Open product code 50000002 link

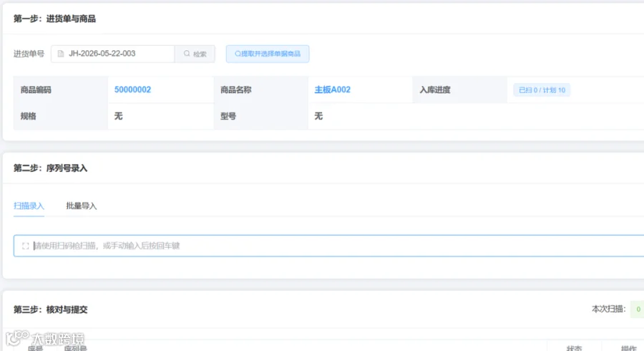tap(132, 90)
